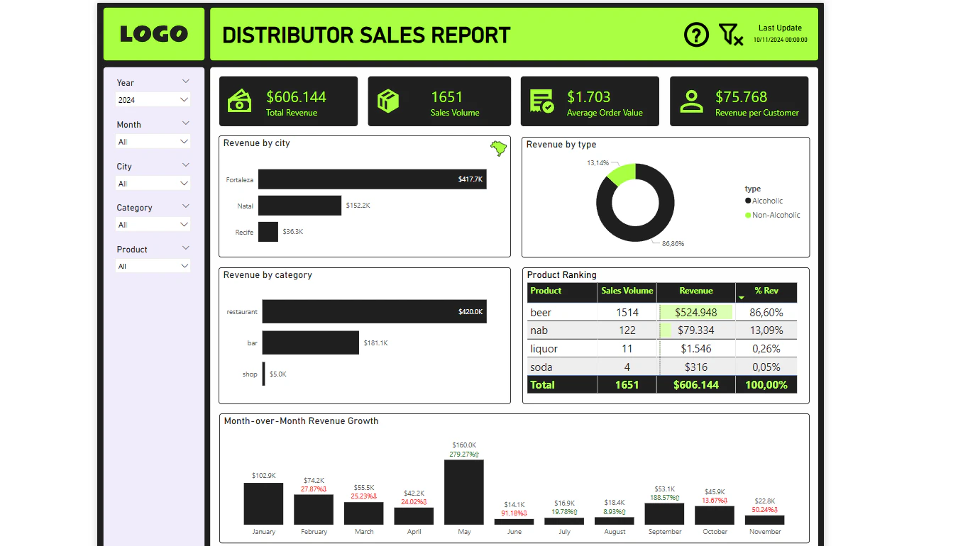Click the money icon on Total Revenue card
Viewport: 980px width, 546px height.
click(x=240, y=101)
